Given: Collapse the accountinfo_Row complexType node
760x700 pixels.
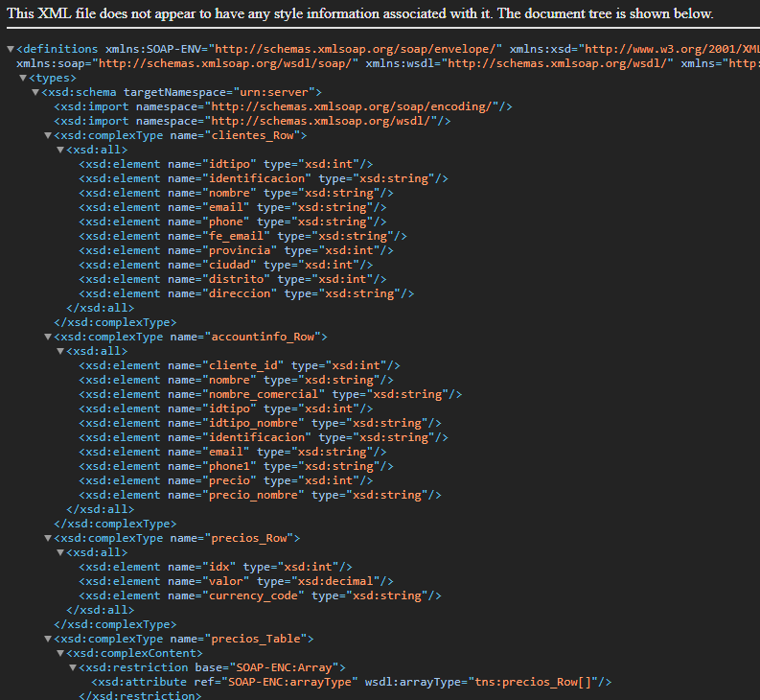Looking at the screenshot, I should click(48, 337).
